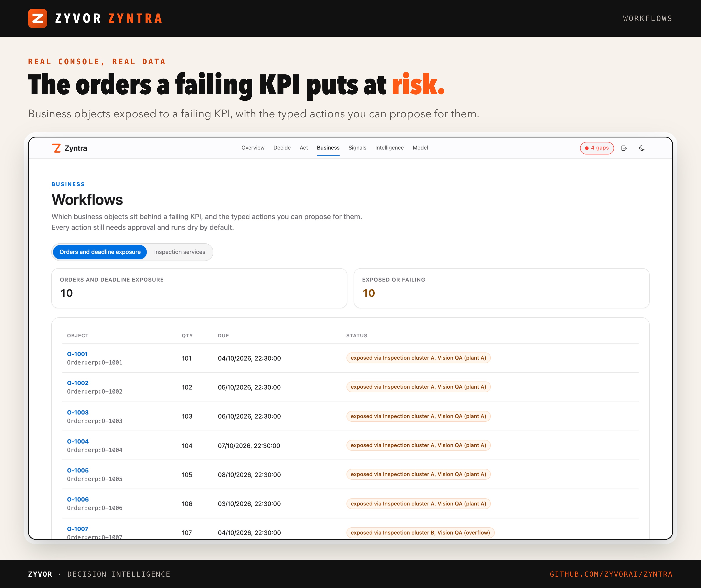Open order O-1006 link
Image resolution: width=701 pixels, height=588 pixels.
click(x=78, y=499)
